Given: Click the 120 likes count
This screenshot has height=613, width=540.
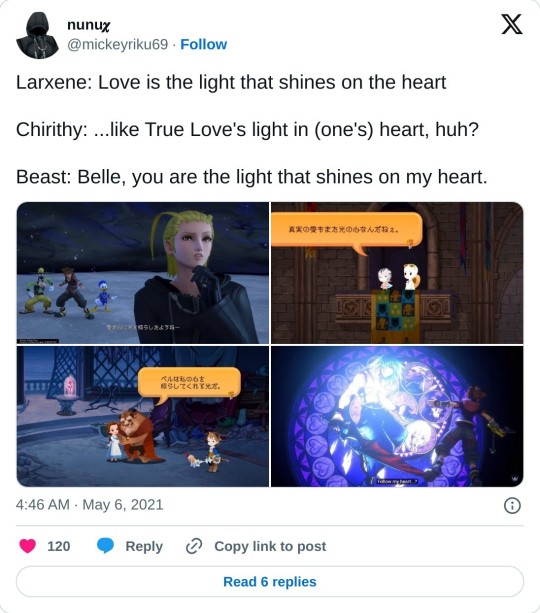Looking at the screenshot, I should [59, 546].
